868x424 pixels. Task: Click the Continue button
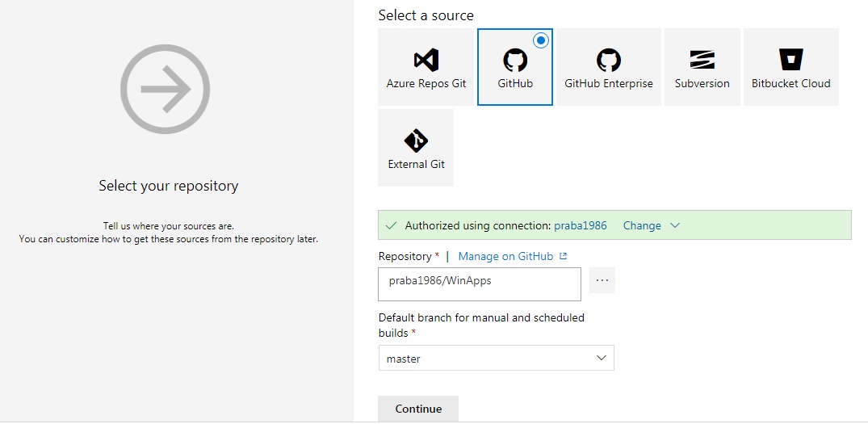(418, 409)
